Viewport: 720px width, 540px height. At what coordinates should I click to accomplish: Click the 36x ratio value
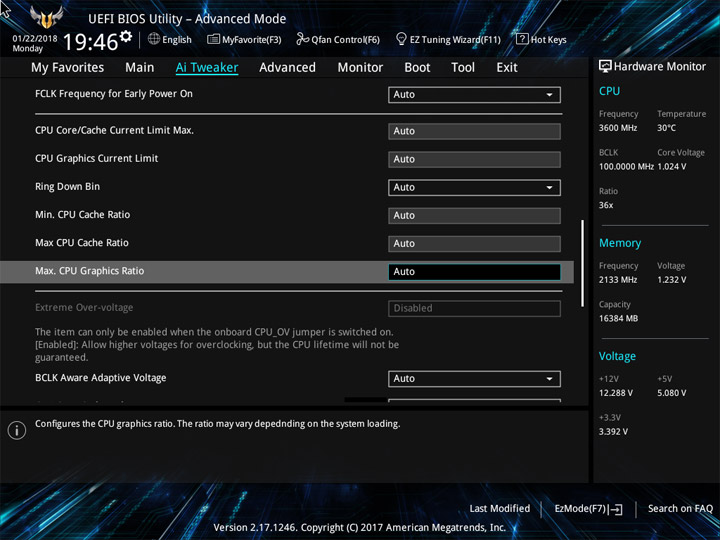(x=606, y=205)
